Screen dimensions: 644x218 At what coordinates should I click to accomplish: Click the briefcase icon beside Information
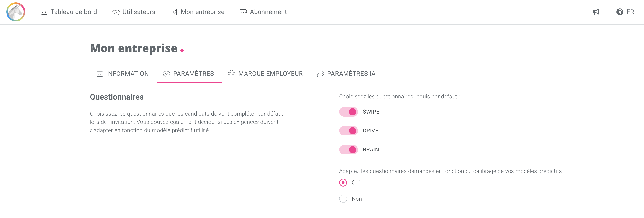pyautogui.click(x=100, y=74)
